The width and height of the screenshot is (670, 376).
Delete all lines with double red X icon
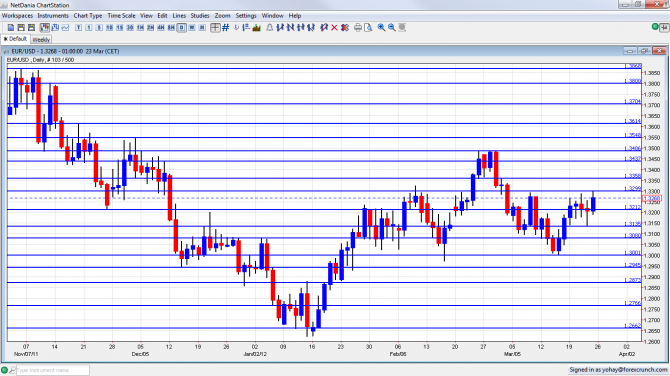pyautogui.click(x=345, y=27)
